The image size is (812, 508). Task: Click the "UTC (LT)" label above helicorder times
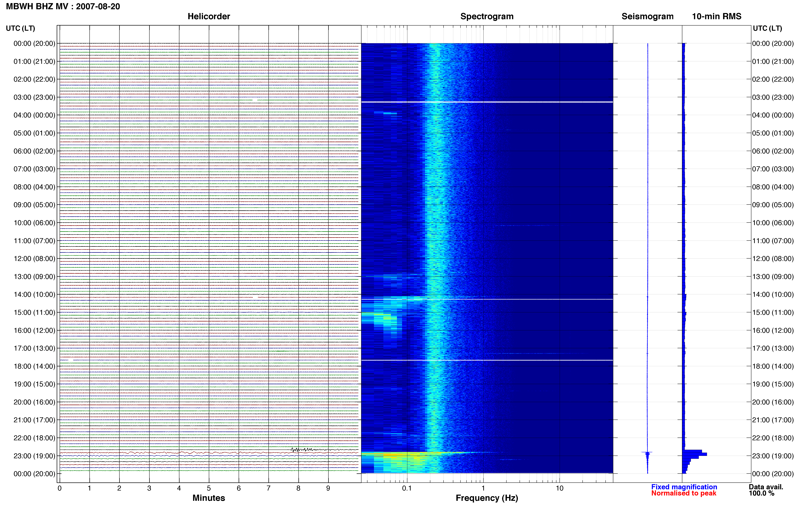(21, 28)
